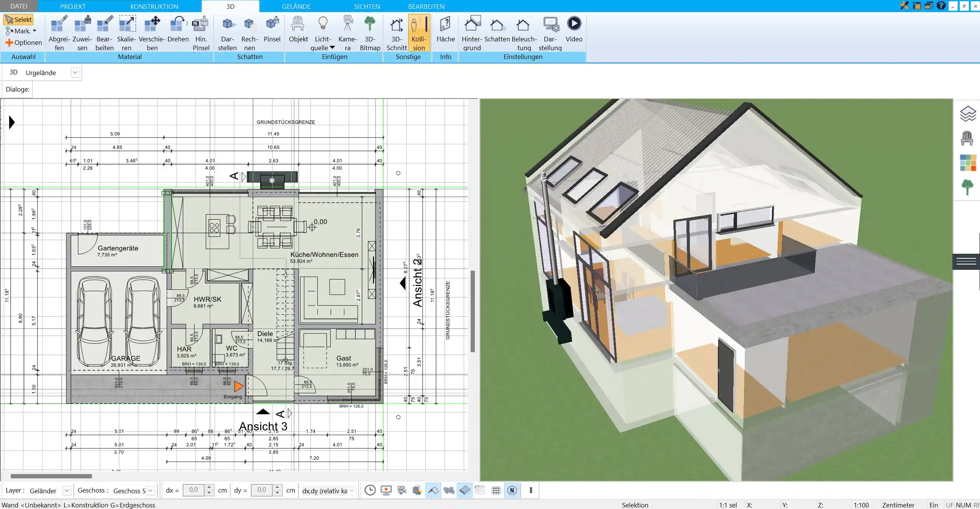Select the Drehen material tool
The height and width of the screenshot is (509, 980).
click(178, 30)
